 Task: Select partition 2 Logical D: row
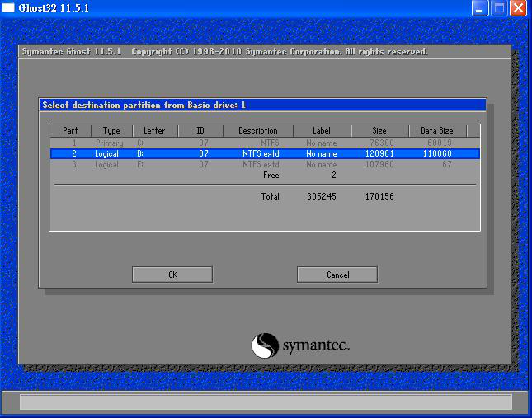[x=265, y=153]
